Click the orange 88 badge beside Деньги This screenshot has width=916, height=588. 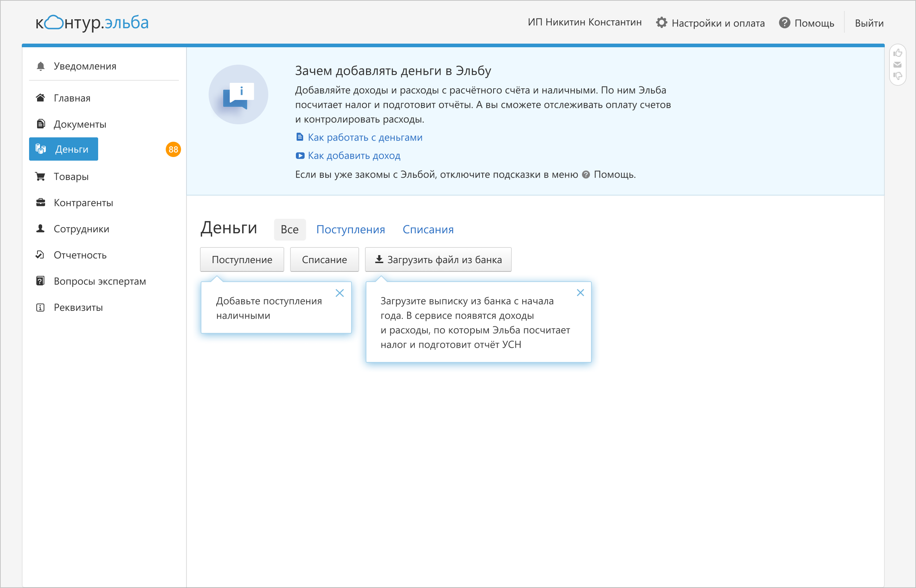point(173,149)
